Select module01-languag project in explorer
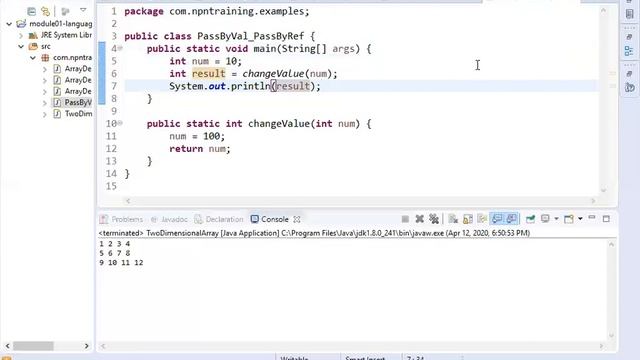640x360 pixels. point(60,24)
